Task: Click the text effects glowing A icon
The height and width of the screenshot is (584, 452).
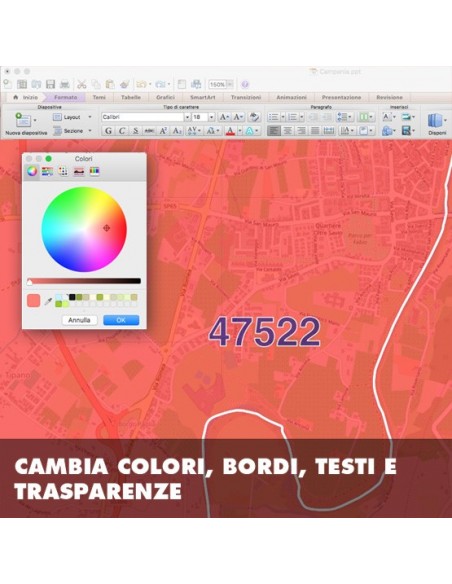Action: coord(249,131)
